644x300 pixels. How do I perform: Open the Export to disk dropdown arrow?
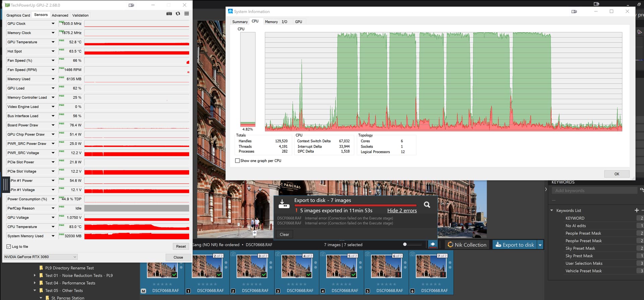(540, 245)
